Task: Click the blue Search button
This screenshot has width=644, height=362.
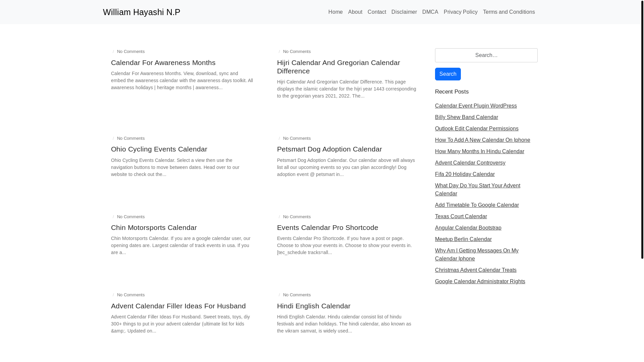Action: 448,74
